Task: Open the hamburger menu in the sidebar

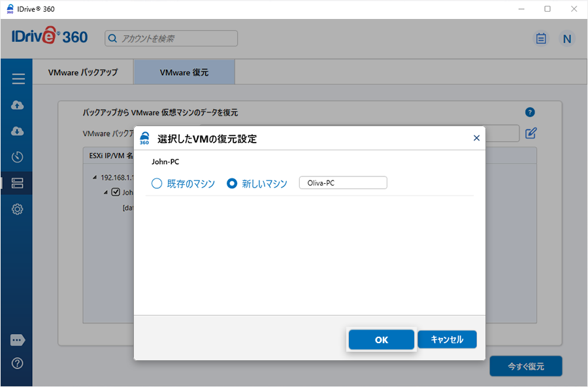Action: (x=18, y=79)
